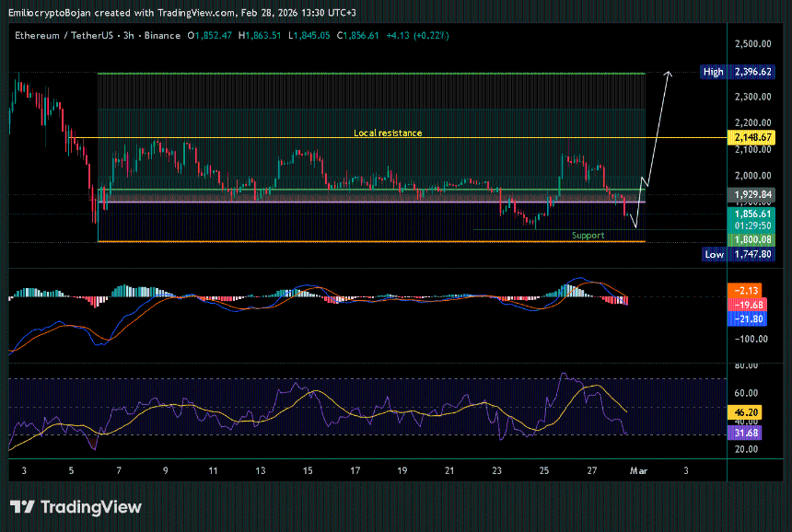Click the Ethereum / TetherUS symbol title
792x532 pixels.
pyautogui.click(x=63, y=36)
